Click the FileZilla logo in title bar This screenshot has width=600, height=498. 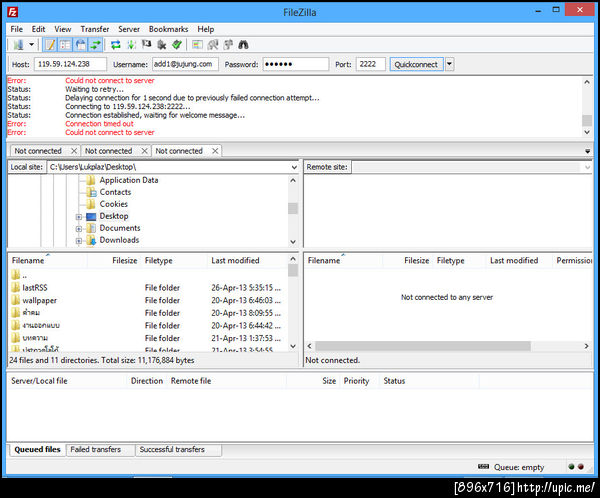pos(12,12)
